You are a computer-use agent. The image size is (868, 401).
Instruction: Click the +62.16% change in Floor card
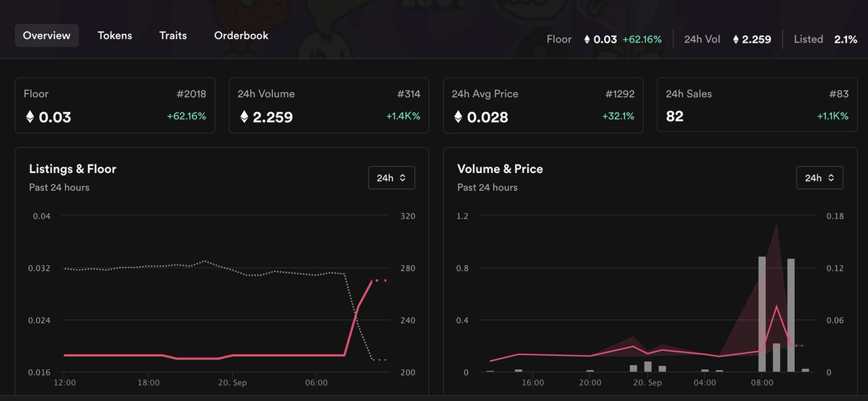[x=187, y=117]
